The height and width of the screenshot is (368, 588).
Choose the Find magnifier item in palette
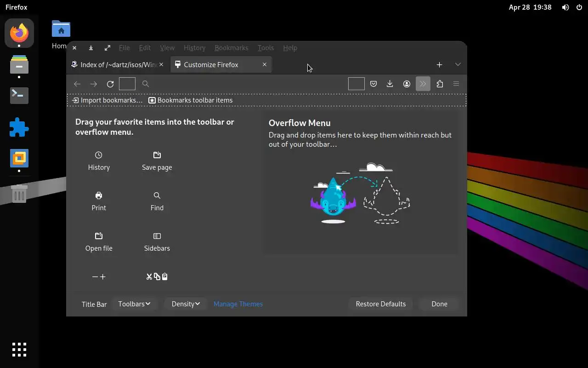[157, 195]
